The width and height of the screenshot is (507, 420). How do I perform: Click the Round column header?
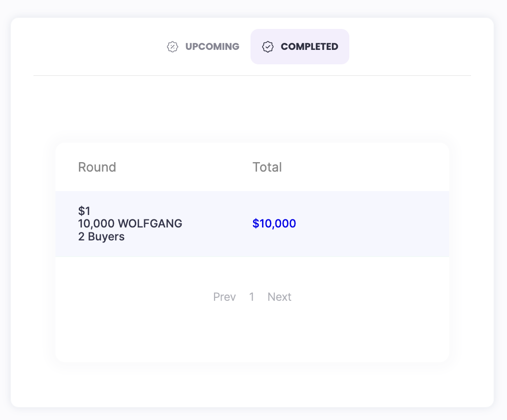(97, 167)
